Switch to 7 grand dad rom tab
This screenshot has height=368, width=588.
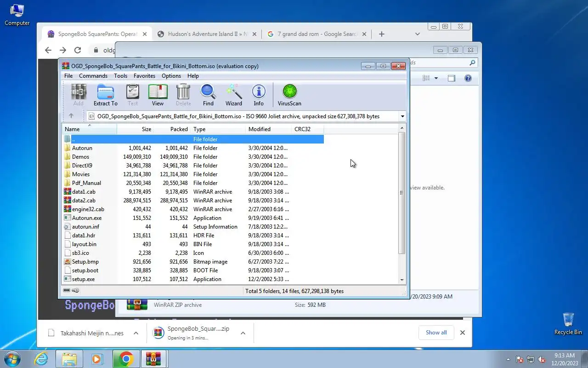317,34
